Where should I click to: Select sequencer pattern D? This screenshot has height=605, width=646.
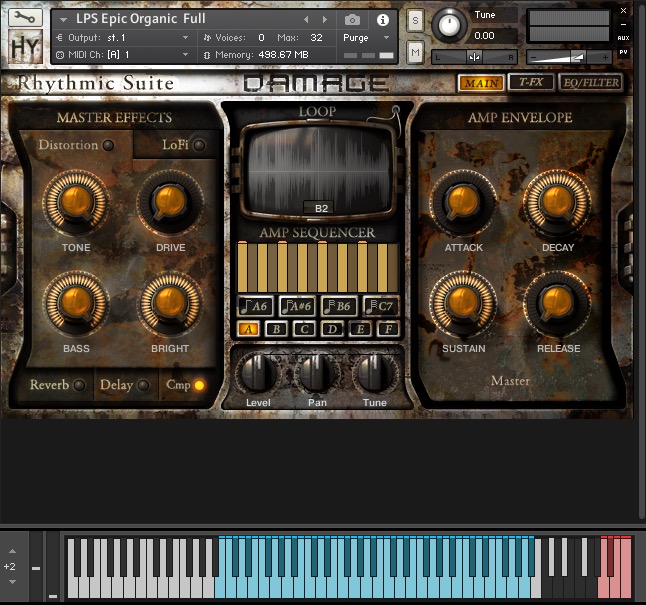332,329
